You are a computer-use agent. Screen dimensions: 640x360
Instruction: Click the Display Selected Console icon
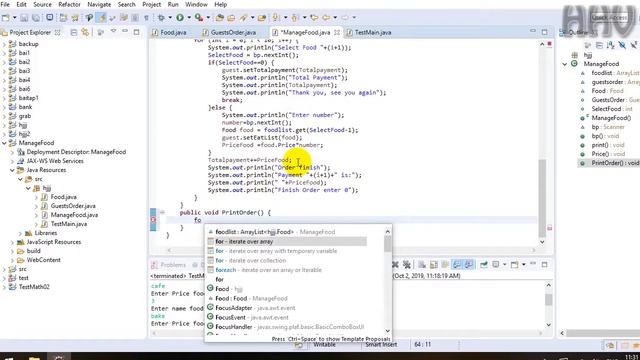[496, 264]
